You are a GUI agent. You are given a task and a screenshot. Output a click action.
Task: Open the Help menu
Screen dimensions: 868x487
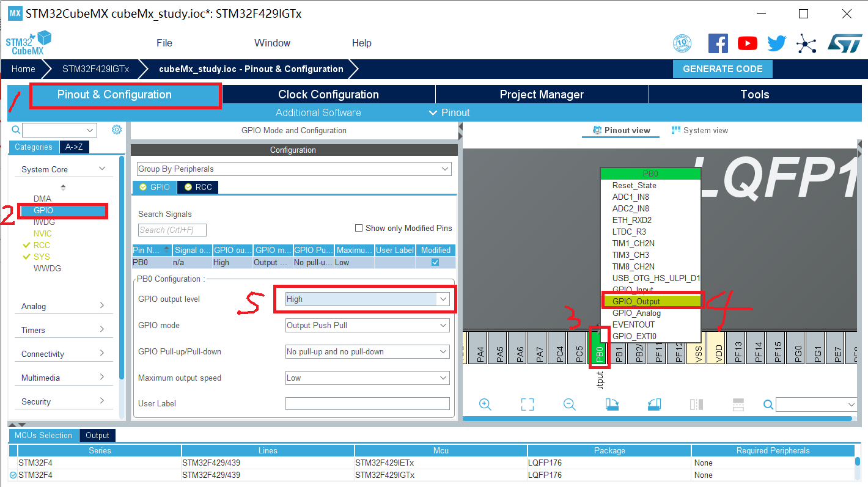(361, 43)
